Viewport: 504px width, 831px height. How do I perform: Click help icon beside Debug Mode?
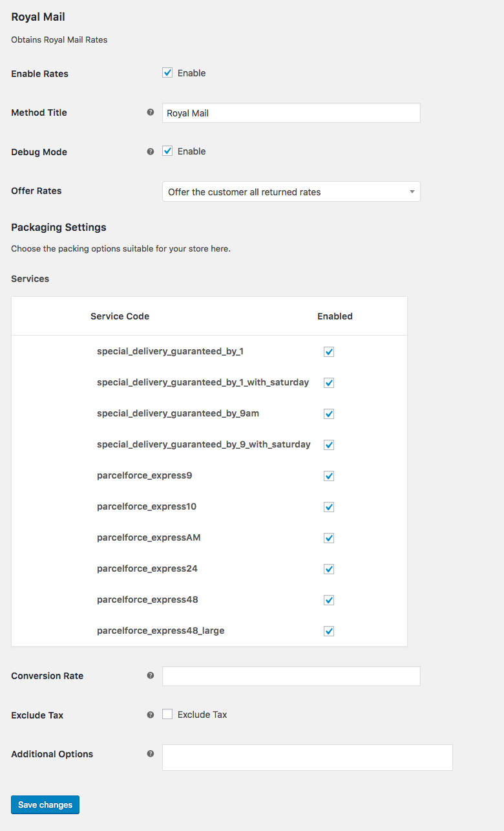tap(151, 151)
